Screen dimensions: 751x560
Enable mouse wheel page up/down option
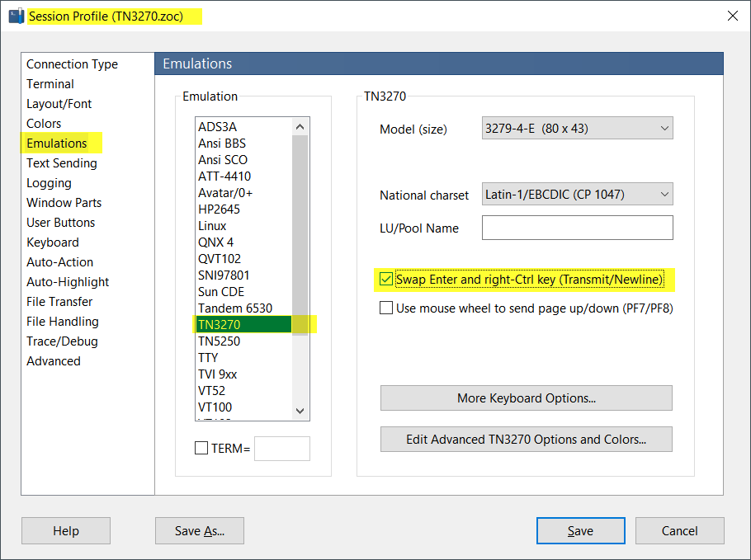pyautogui.click(x=386, y=308)
